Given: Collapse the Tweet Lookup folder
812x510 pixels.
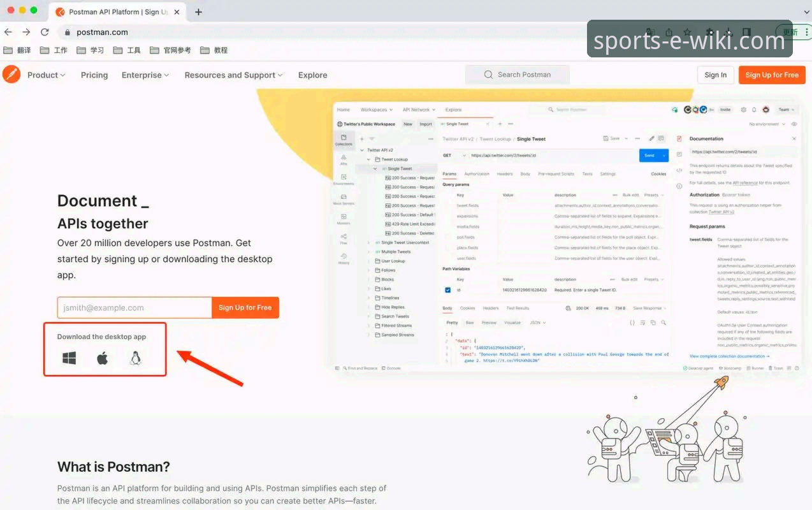Looking at the screenshot, I should click(368, 159).
